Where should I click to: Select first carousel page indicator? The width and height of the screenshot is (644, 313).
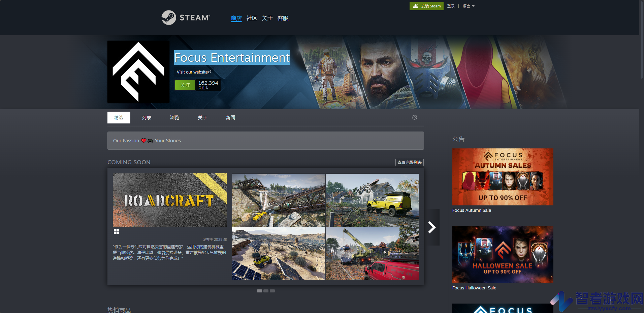[259, 291]
